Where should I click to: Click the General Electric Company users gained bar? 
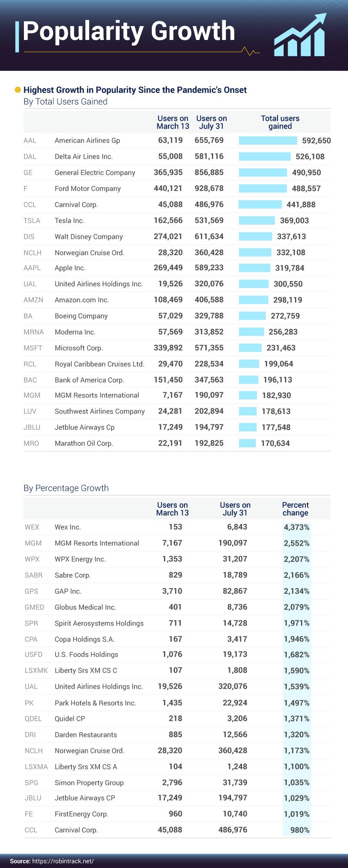263,172
